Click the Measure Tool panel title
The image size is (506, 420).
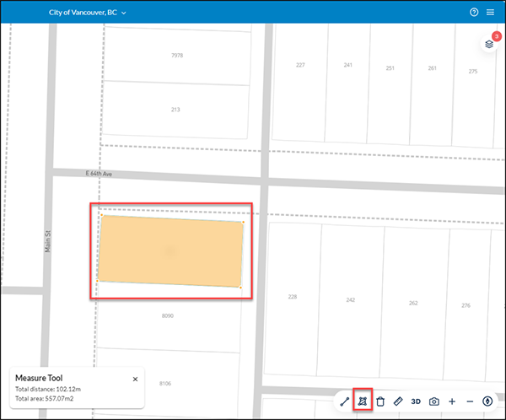39,378
